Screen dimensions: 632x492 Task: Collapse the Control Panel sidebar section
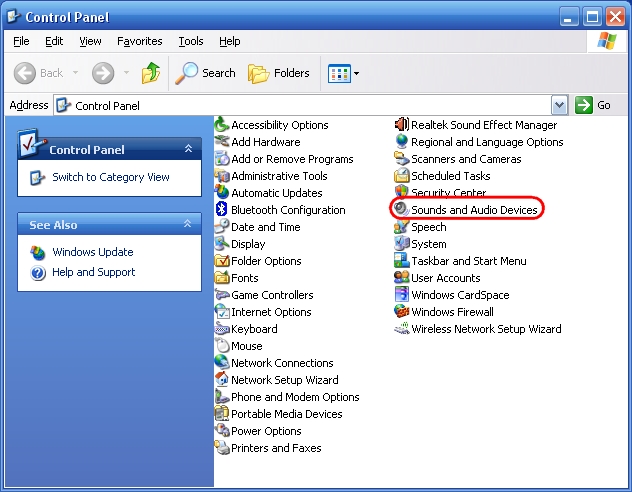coord(188,149)
